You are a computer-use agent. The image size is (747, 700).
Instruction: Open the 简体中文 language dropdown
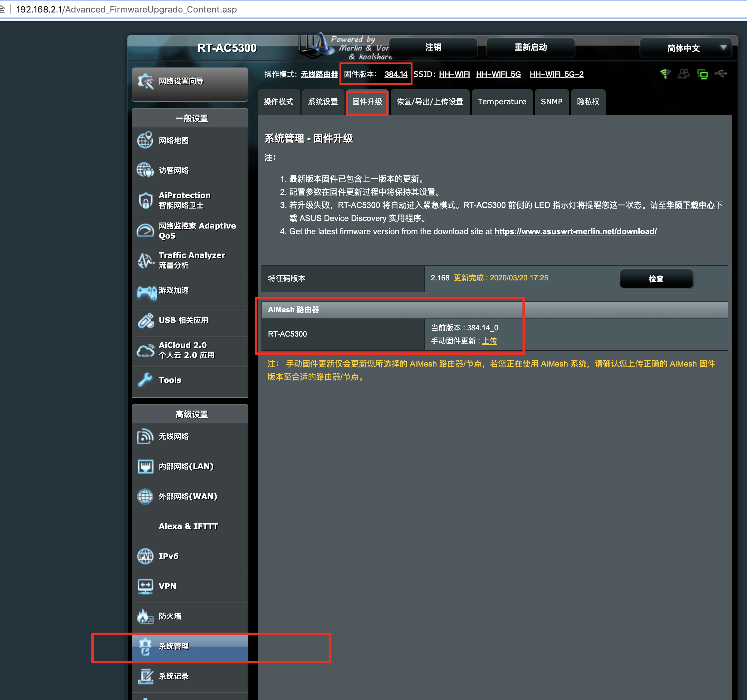coord(686,48)
